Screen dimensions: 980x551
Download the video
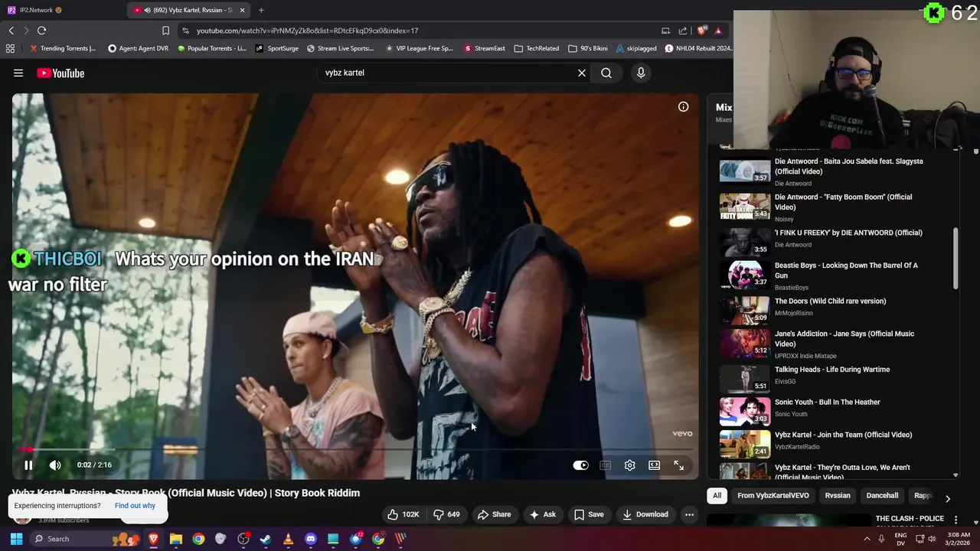(645, 514)
